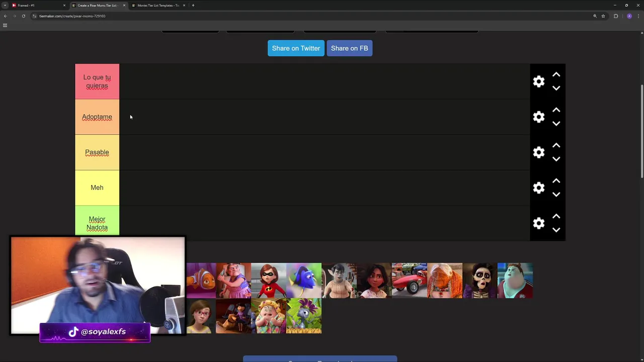Select the 'Adoptame' tier label

pos(97,117)
